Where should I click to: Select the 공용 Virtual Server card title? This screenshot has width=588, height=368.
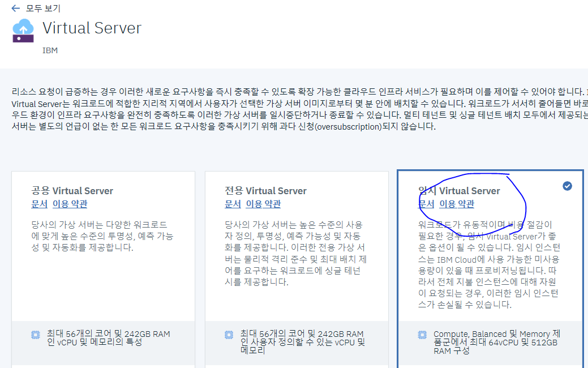pyautogui.click(x=72, y=191)
